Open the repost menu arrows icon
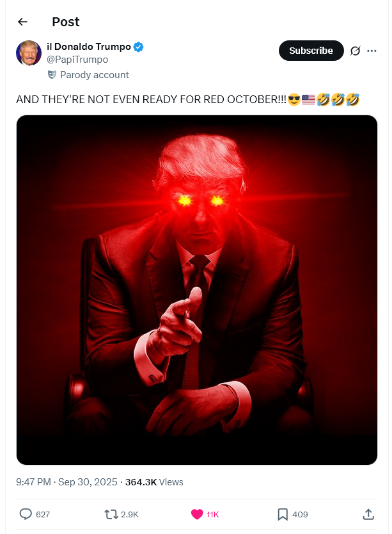392x534 pixels. (111, 514)
